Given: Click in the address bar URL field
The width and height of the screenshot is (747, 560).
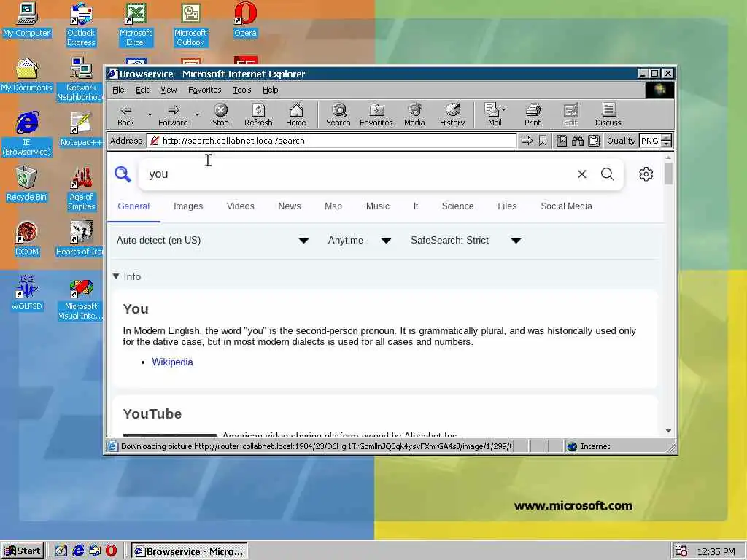Looking at the screenshot, I should [332, 141].
